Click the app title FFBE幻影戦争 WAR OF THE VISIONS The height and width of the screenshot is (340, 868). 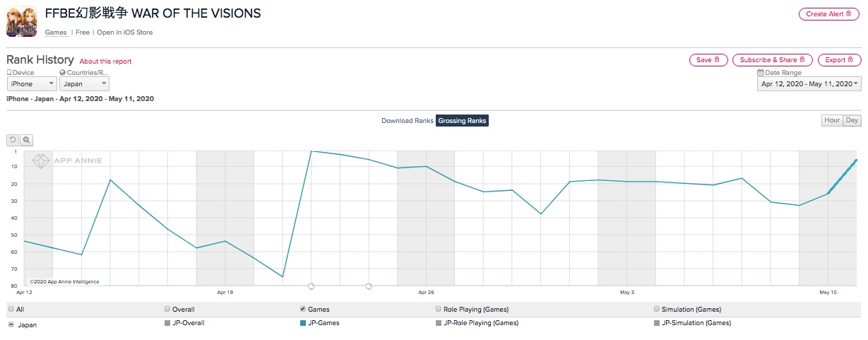tap(153, 13)
